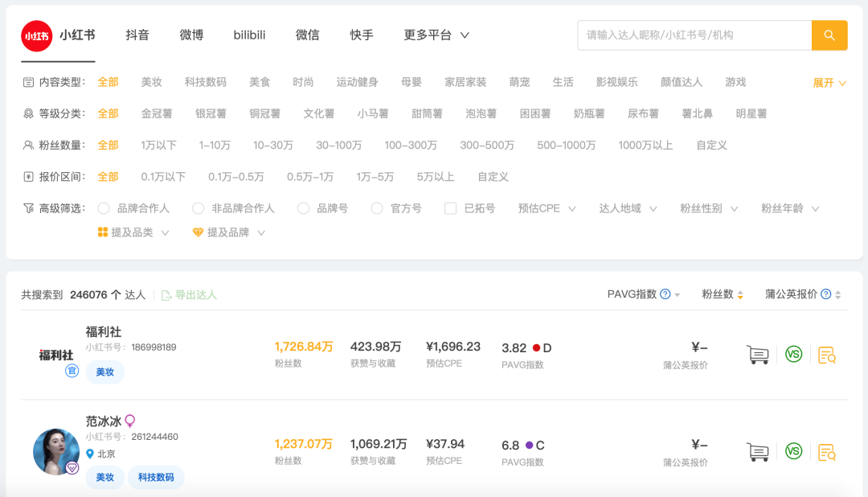Open 福利社 profile name

[104, 332]
